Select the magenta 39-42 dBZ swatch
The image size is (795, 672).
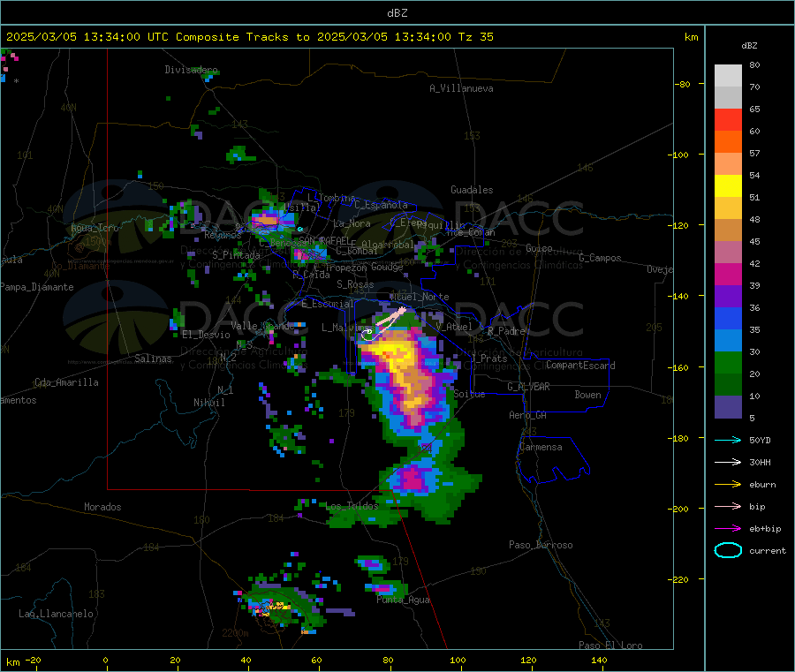coord(728,274)
